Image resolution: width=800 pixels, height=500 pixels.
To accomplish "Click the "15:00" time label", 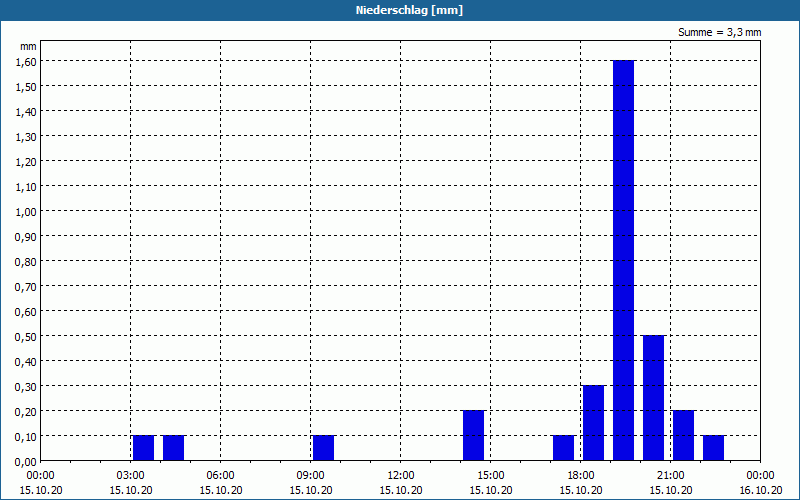I will click(491, 476).
